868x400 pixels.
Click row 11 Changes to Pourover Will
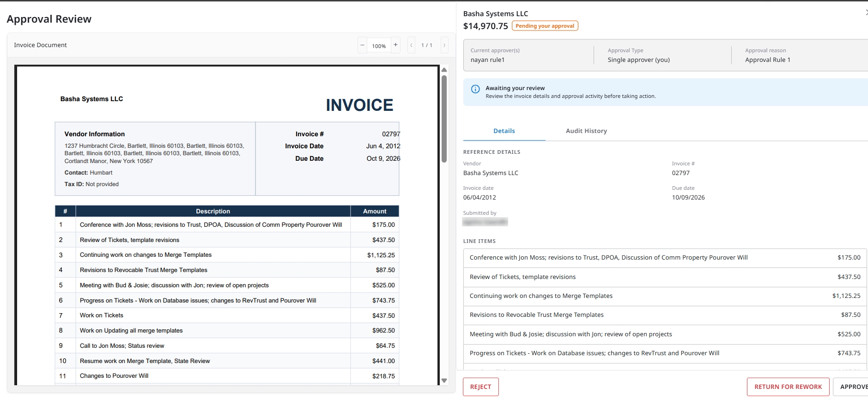(x=227, y=376)
